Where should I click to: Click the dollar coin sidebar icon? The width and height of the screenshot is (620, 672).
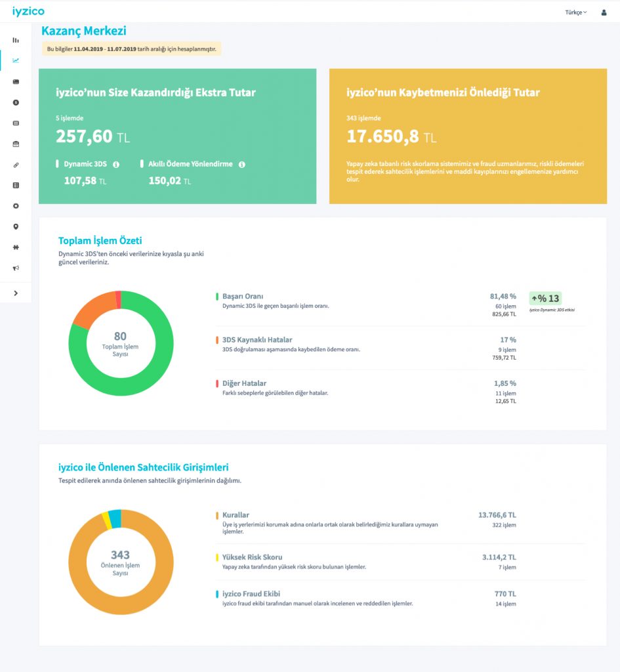[x=16, y=102]
